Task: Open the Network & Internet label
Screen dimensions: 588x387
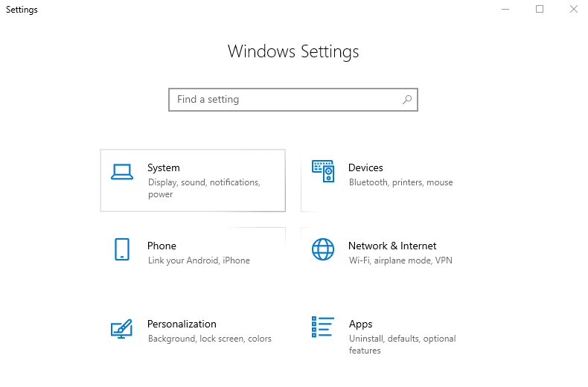Action: click(392, 246)
